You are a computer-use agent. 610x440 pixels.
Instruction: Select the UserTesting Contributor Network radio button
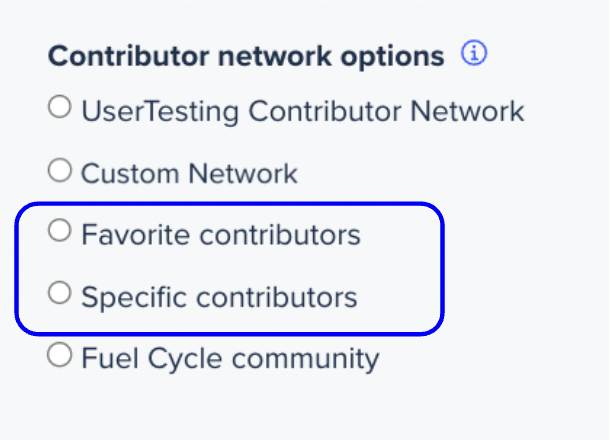click(60, 107)
